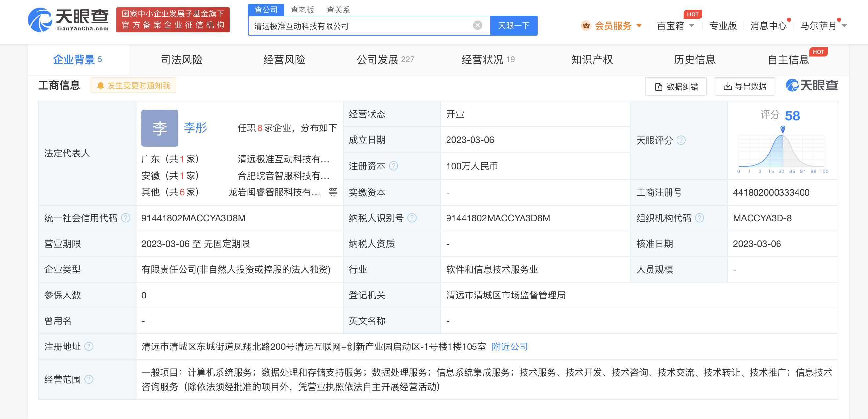Click the 软件和信息技术服务业 industry value
Viewport: 868px width, 419px height.
492,269
